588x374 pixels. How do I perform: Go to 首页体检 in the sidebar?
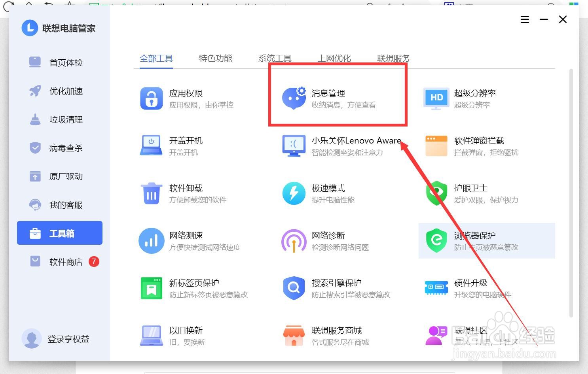(59, 62)
